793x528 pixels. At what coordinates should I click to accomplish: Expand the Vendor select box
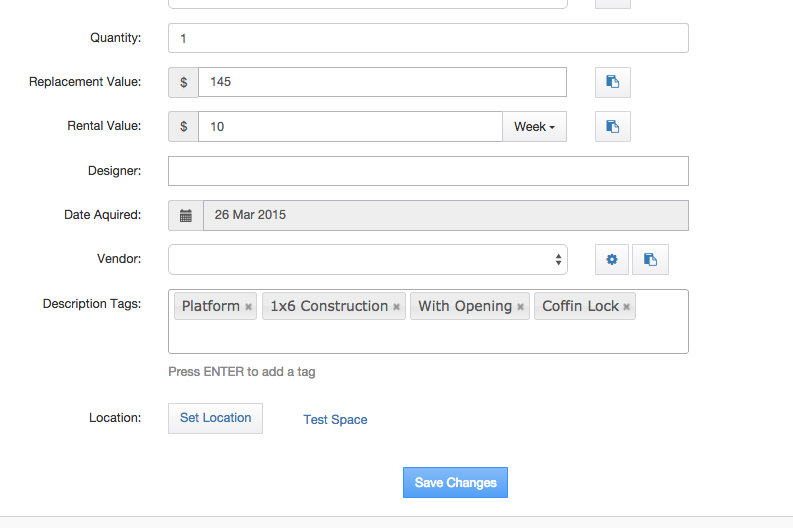click(368, 259)
